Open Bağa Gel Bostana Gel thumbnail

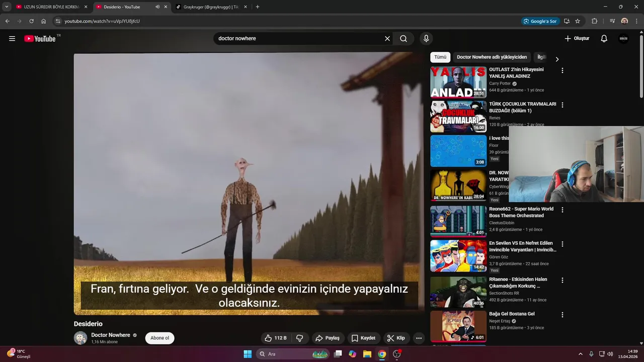pyautogui.click(x=458, y=326)
